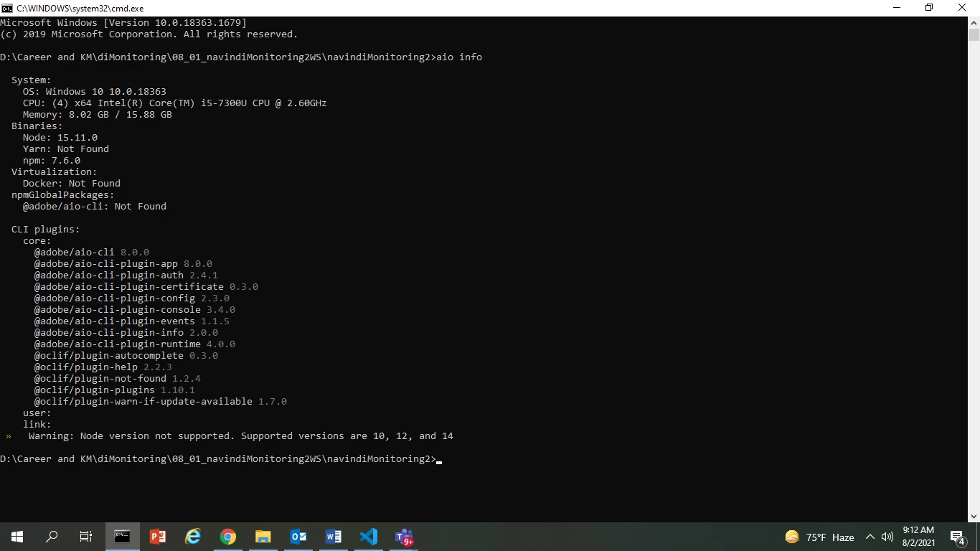The height and width of the screenshot is (551, 980).
Task: Show hidden system tray icons
Action: pos(870,537)
